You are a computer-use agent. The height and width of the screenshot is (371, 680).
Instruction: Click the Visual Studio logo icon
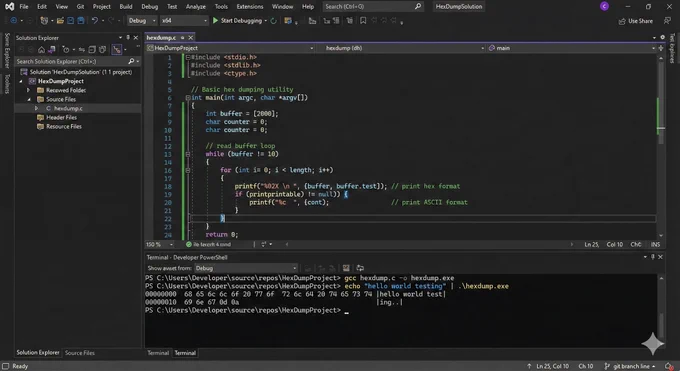coord(9,7)
